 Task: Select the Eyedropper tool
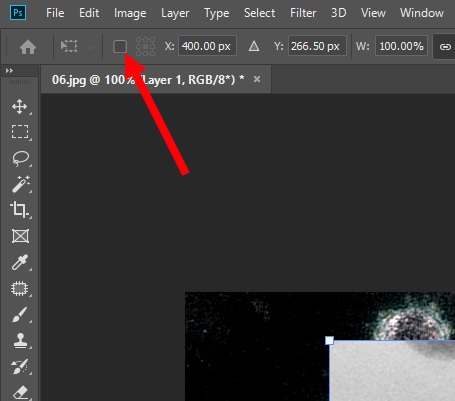20,262
